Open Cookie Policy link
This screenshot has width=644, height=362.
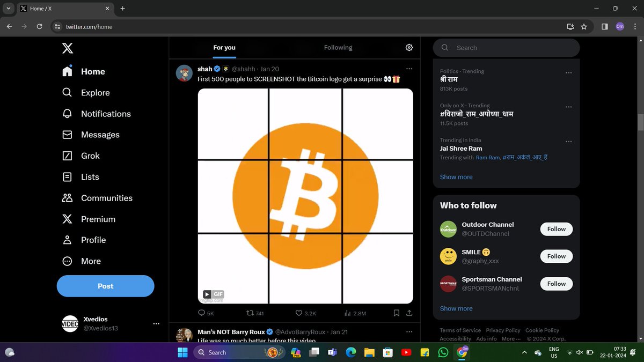tap(542, 330)
